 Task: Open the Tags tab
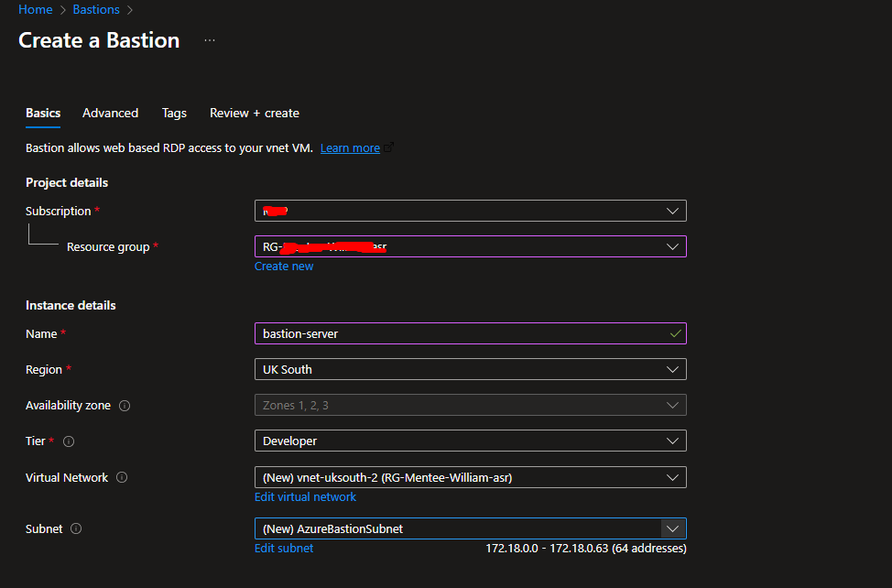174,113
